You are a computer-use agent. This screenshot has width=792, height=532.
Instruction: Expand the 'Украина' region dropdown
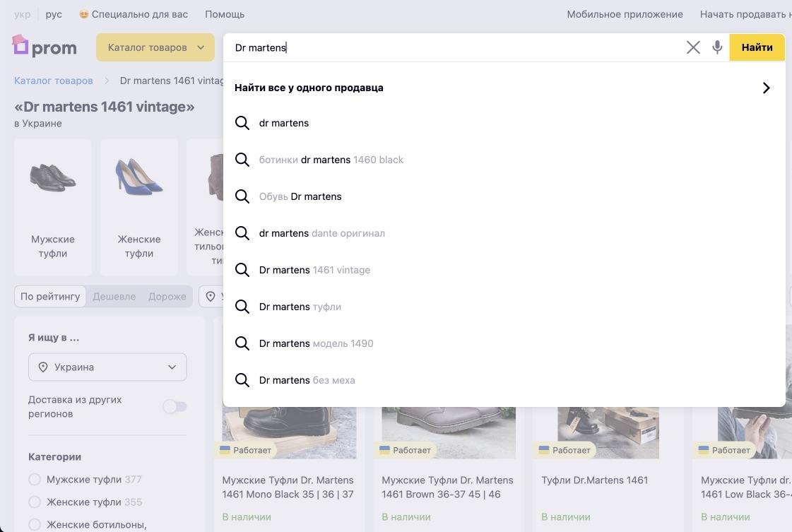(x=107, y=367)
